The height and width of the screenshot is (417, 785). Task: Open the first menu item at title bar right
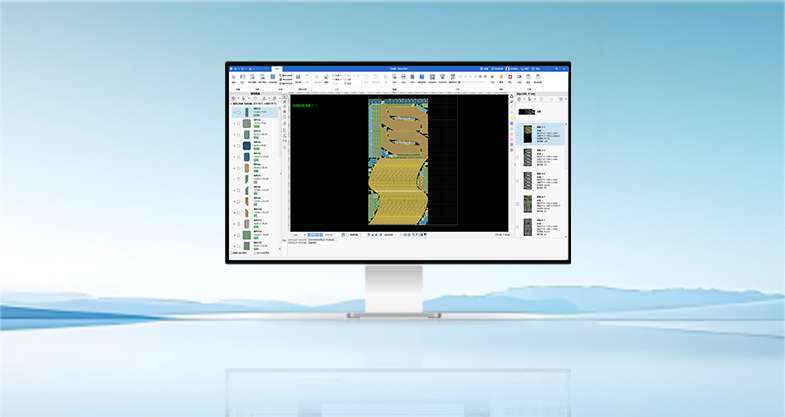pyautogui.click(x=483, y=68)
